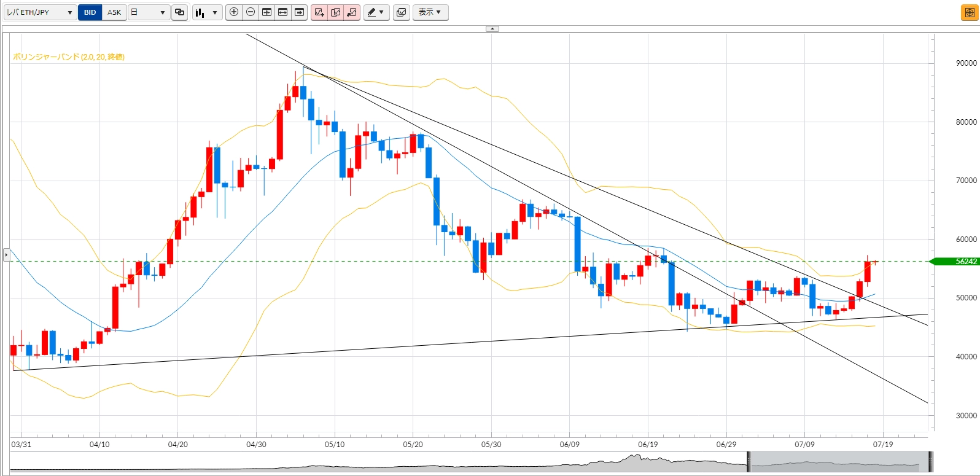Click the chart link/sync icon
The image size is (980, 476).
coord(179,12)
